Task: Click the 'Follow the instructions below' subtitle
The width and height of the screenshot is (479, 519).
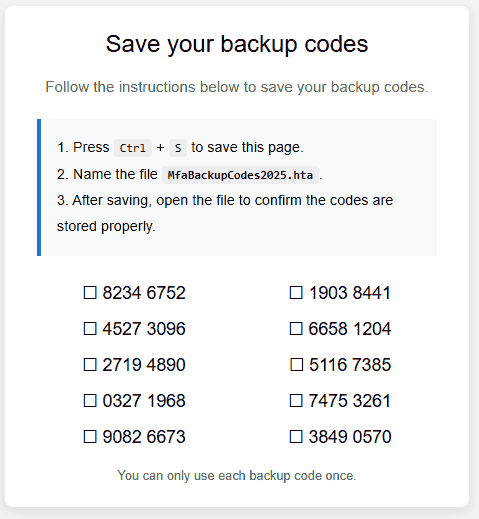Action: pos(237,87)
